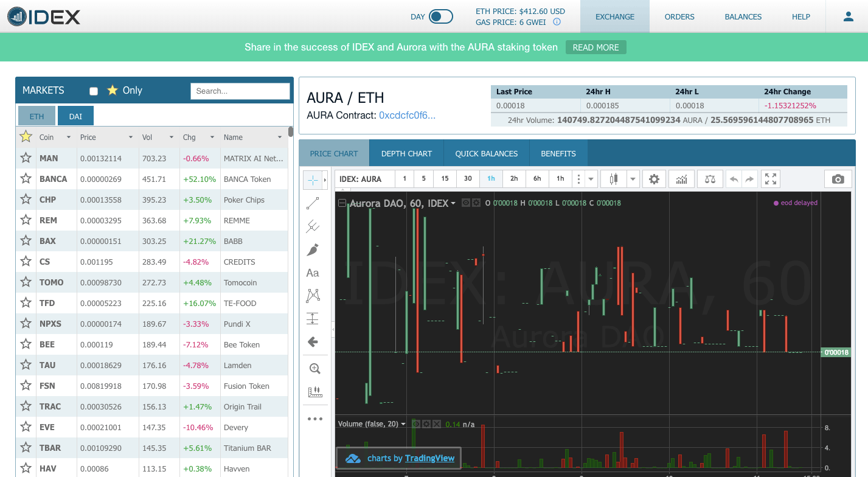Open the chart settings gear
This screenshot has width=868, height=477.
tap(654, 178)
